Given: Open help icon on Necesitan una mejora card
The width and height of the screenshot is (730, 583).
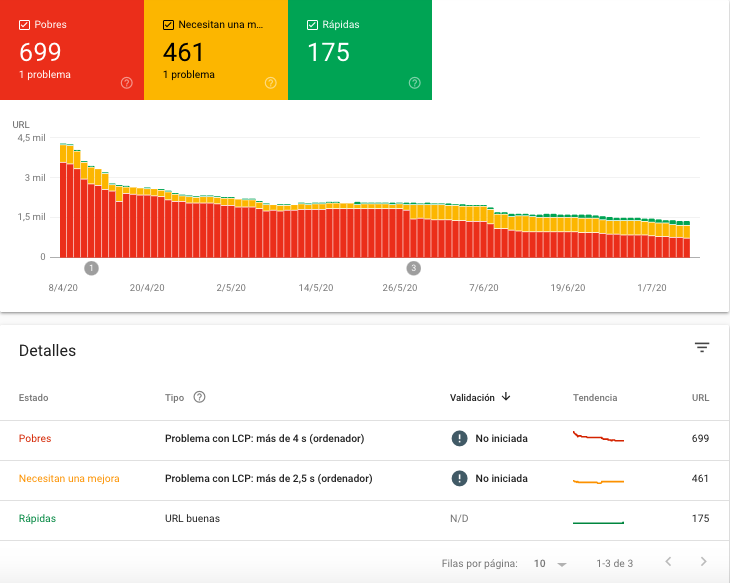Looking at the screenshot, I should point(270,83).
